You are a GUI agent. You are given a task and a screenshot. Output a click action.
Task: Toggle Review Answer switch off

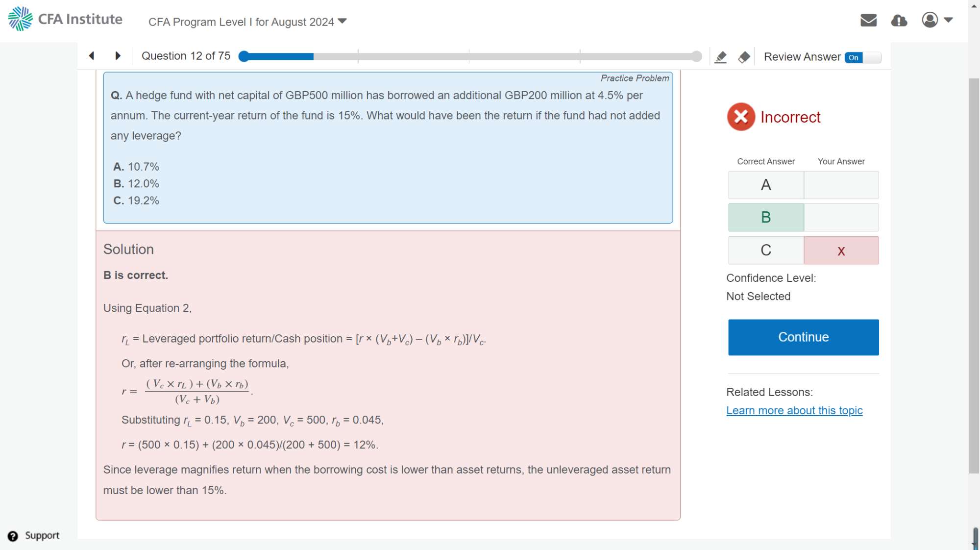(x=862, y=57)
